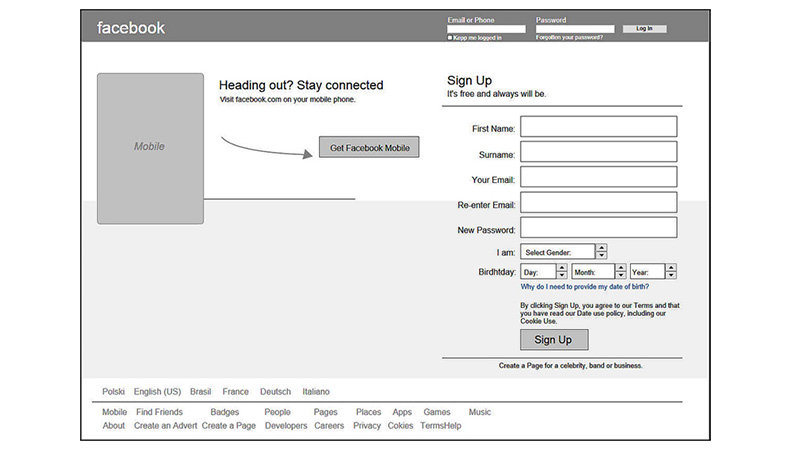
Task: Open the Badges footer link
Action: (x=224, y=412)
